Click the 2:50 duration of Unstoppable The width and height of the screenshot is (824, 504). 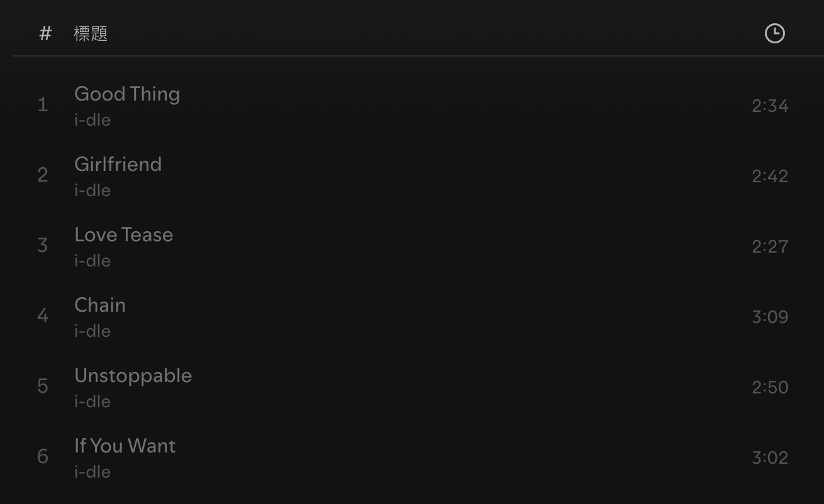pos(770,387)
